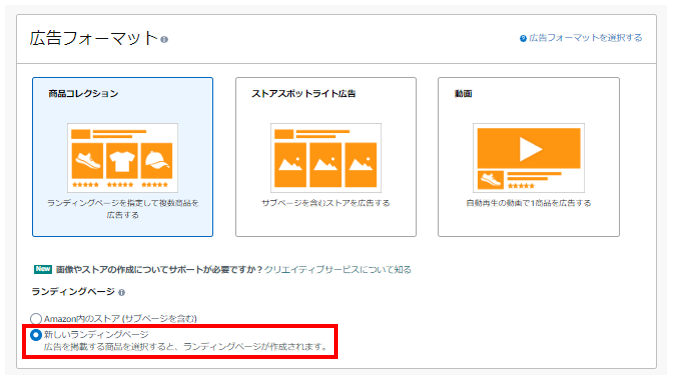This screenshot has height=380, width=673.
Task: Select the Amazon内のストア radio button
Action: coord(36,319)
